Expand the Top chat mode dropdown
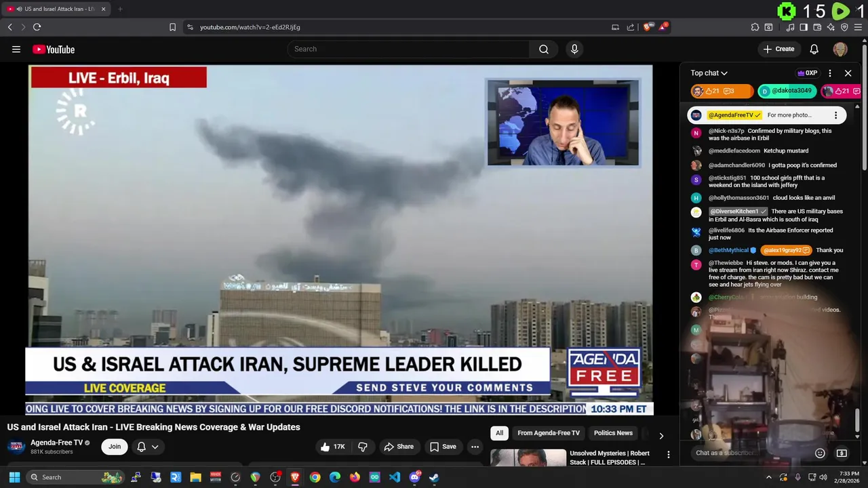Image resolution: width=868 pixels, height=488 pixels. coord(709,73)
